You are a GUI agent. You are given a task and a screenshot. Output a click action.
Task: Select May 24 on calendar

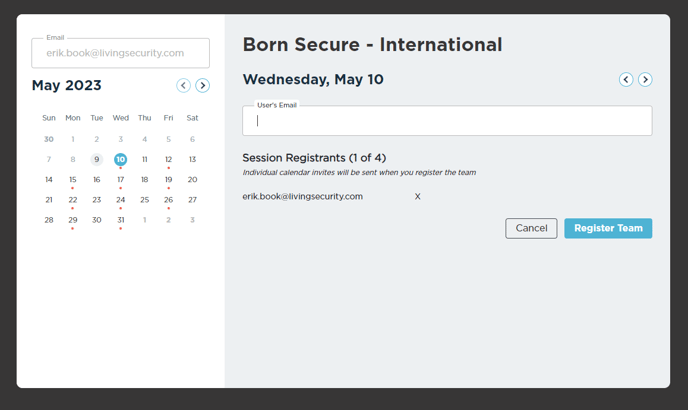coord(121,200)
